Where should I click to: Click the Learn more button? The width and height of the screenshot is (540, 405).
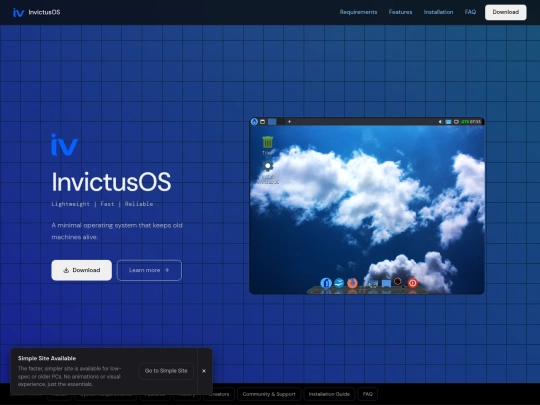149,270
